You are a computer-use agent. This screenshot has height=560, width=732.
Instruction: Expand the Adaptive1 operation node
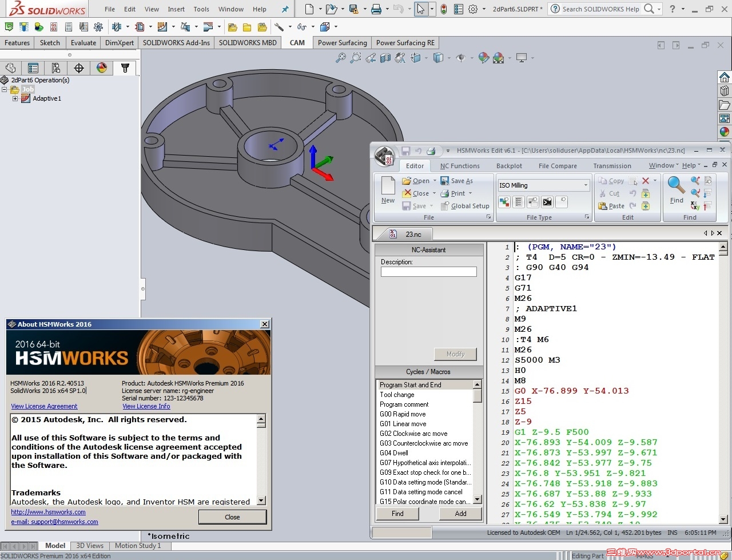pyautogui.click(x=15, y=98)
